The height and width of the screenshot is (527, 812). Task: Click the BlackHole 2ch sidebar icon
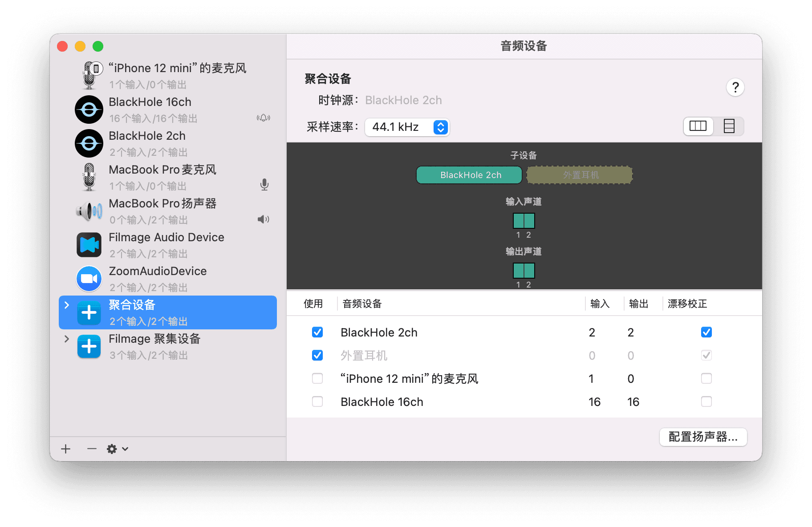click(x=89, y=143)
